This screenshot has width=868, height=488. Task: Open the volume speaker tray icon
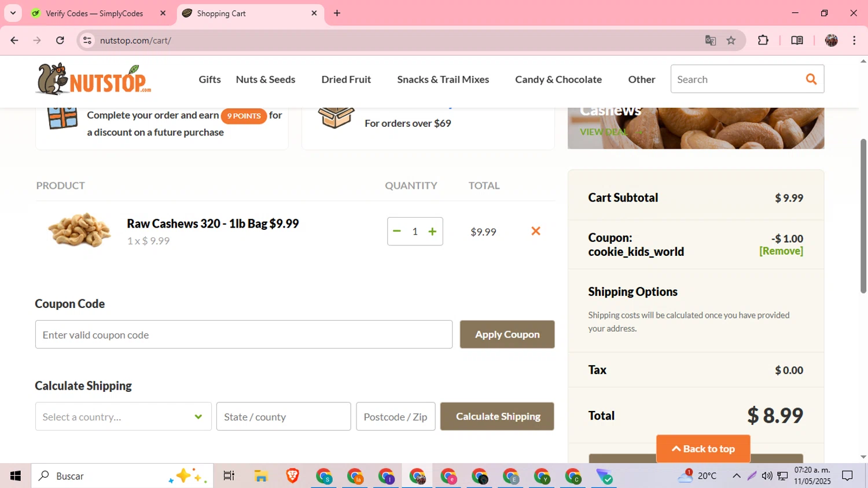767,476
